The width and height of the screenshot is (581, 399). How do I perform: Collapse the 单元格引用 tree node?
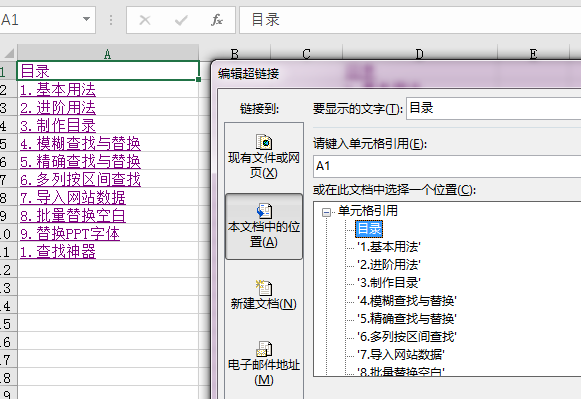326,212
